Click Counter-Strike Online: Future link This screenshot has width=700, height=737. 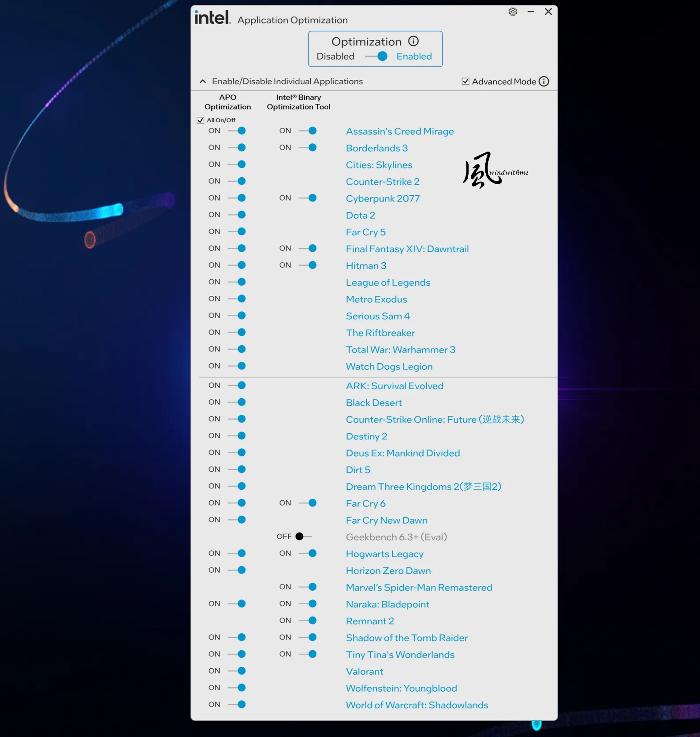click(x=435, y=419)
